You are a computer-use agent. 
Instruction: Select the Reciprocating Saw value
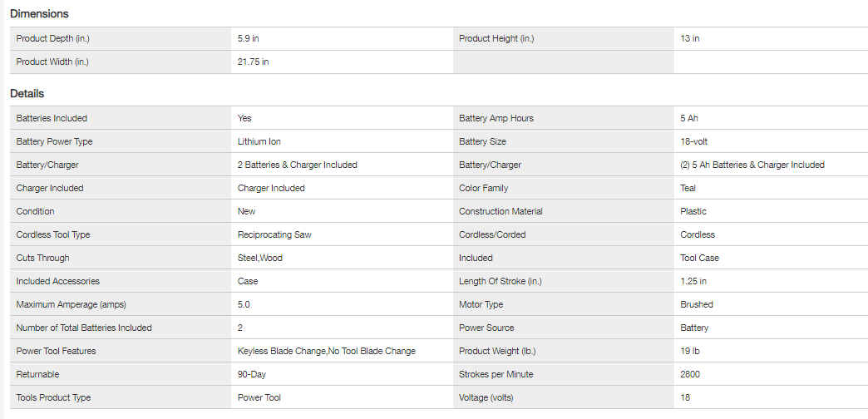tap(274, 234)
